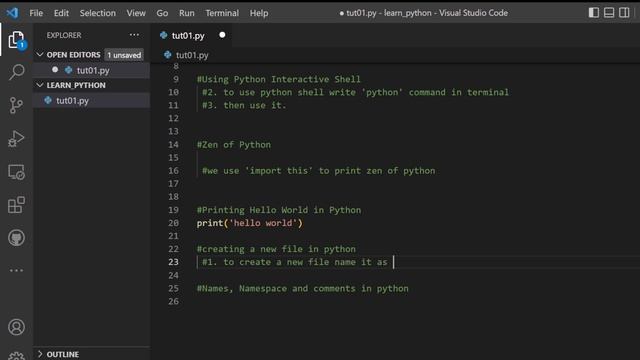Open the Source Control view
This screenshot has width=640, height=360.
click(16, 105)
